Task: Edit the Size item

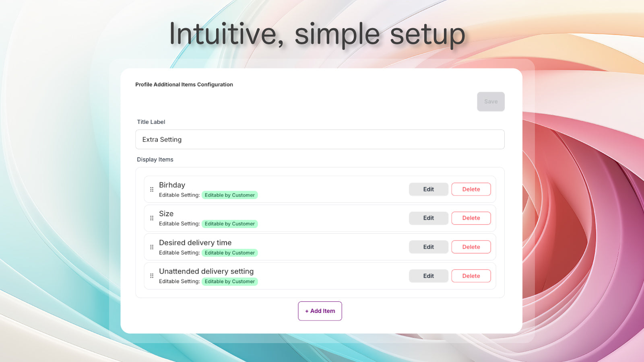Action: 428,218
